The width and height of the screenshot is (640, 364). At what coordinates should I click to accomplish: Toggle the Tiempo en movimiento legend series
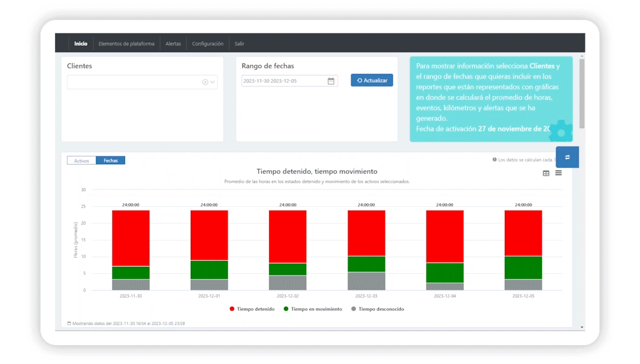[312, 309]
